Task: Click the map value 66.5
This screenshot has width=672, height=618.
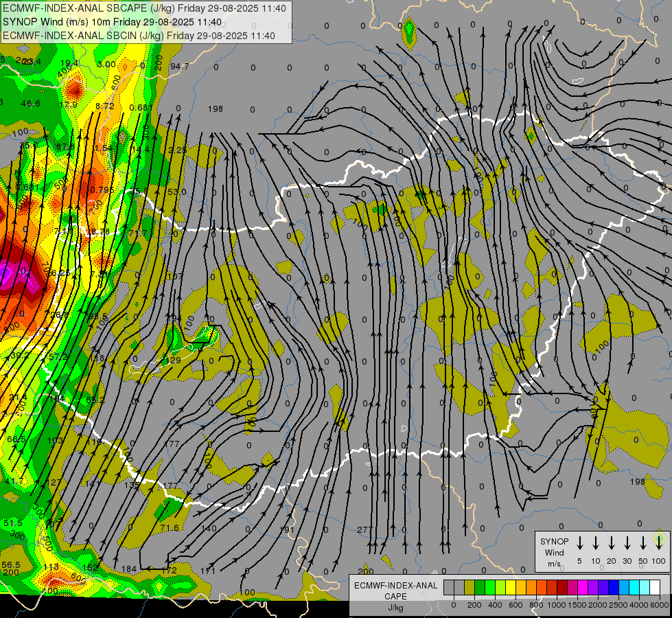Action: pyautogui.click(x=16, y=439)
